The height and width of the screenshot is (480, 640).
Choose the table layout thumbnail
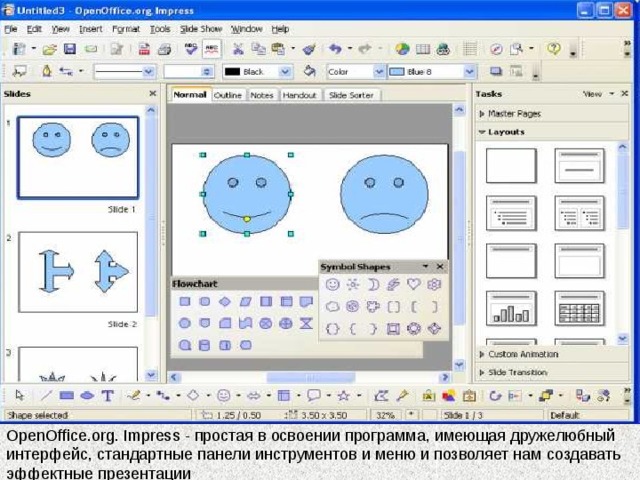click(x=579, y=309)
